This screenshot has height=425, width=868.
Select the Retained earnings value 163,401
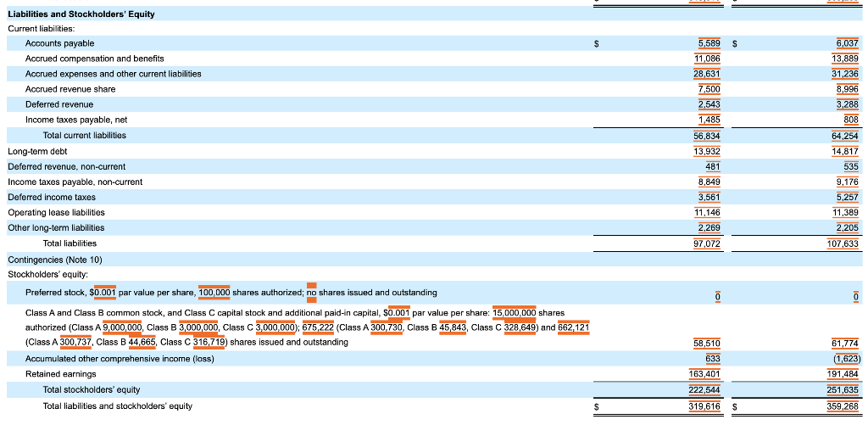[704, 375]
